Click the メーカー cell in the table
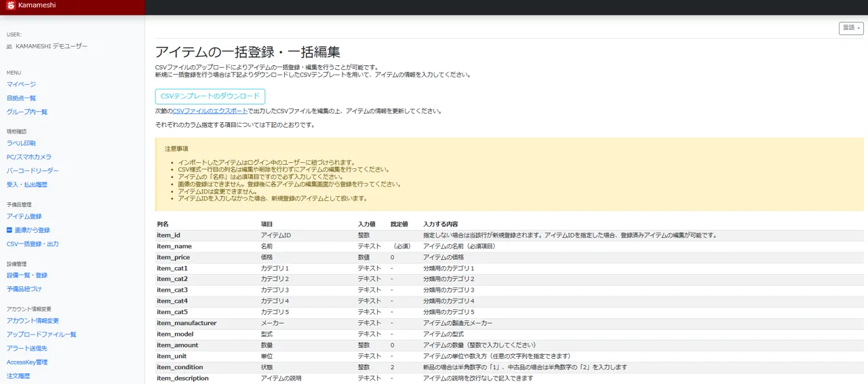This screenshot has height=384, width=868. (273, 323)
